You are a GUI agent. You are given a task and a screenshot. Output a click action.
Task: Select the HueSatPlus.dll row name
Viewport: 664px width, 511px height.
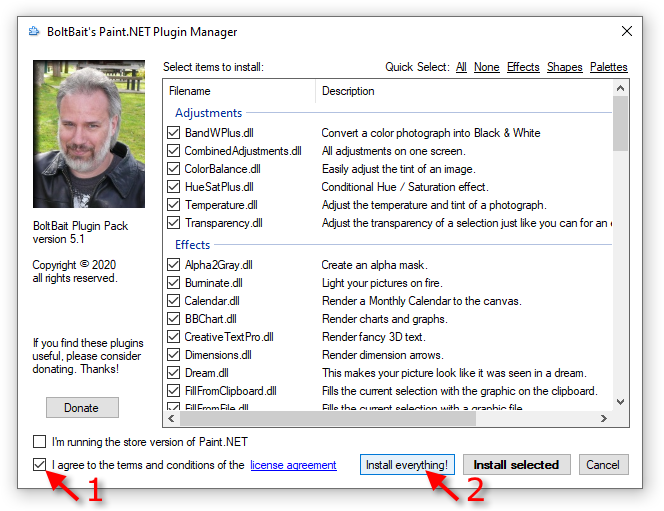pos(219,187)
